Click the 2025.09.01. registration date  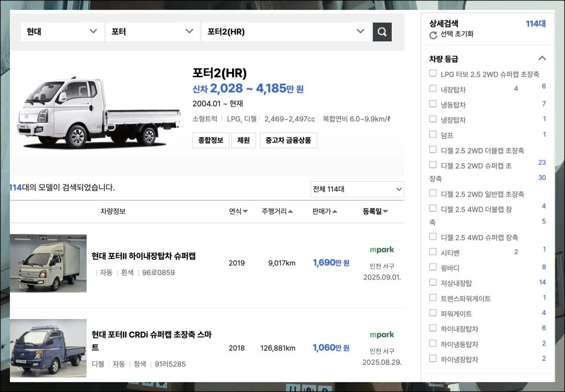point(382,277)
